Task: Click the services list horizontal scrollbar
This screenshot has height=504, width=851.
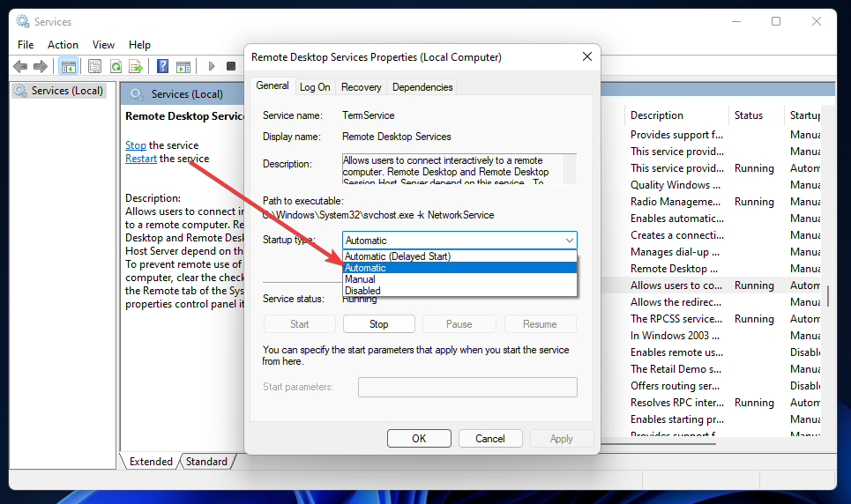Action: [659, 443]
